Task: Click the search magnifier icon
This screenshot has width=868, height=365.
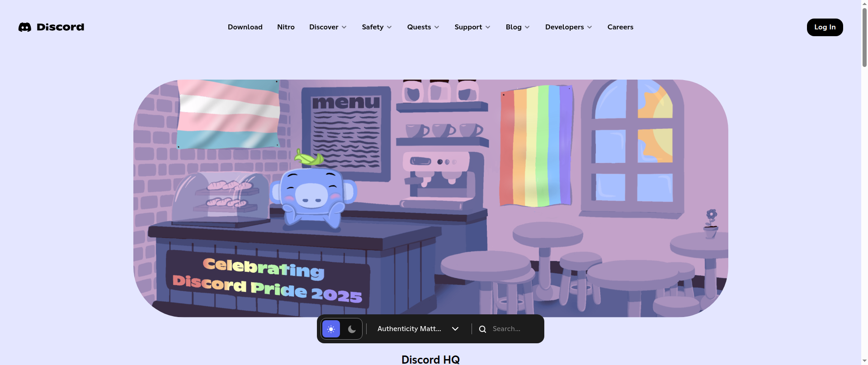Action: click(x=482, y=329)
